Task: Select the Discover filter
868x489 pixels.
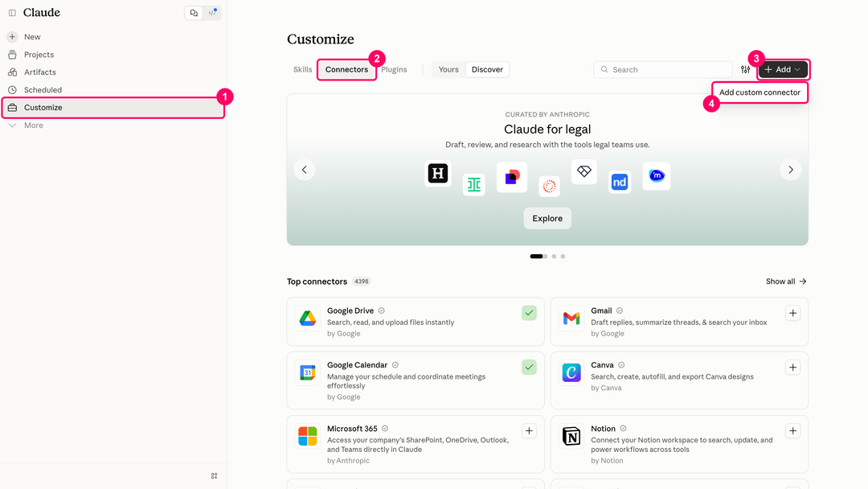Action: tap(487, 69)
